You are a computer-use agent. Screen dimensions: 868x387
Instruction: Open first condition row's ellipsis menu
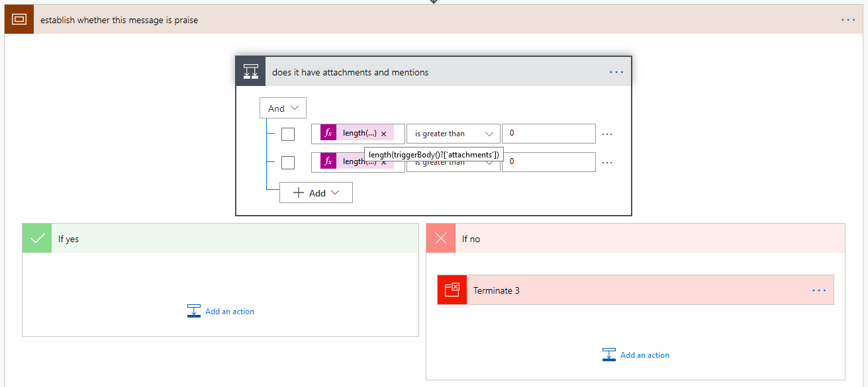tap(607, 134)
